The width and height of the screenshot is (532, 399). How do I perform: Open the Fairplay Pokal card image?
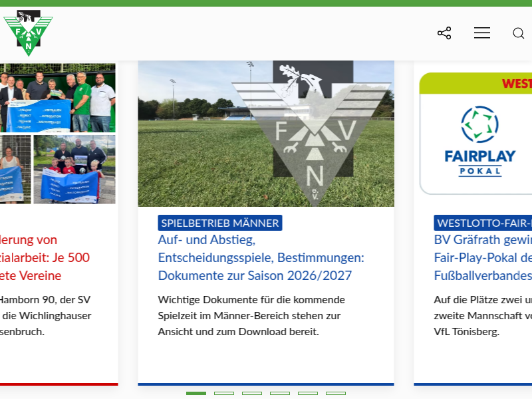475,134
